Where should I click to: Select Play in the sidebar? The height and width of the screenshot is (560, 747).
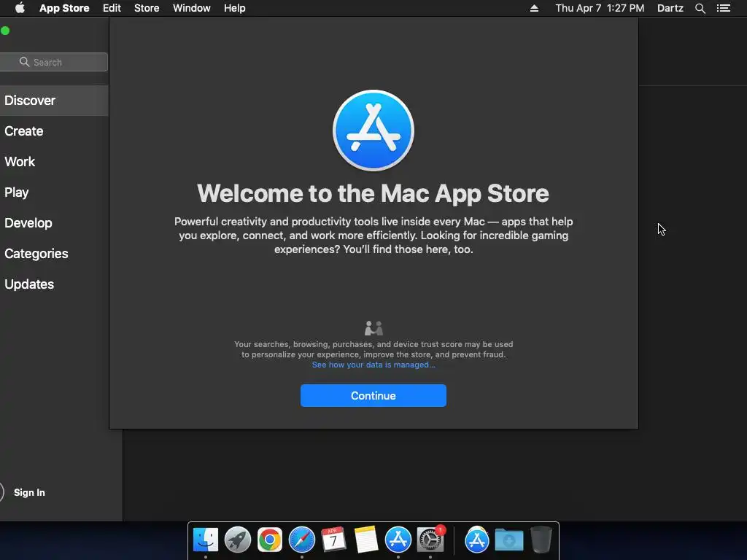[x=54, y=192]
